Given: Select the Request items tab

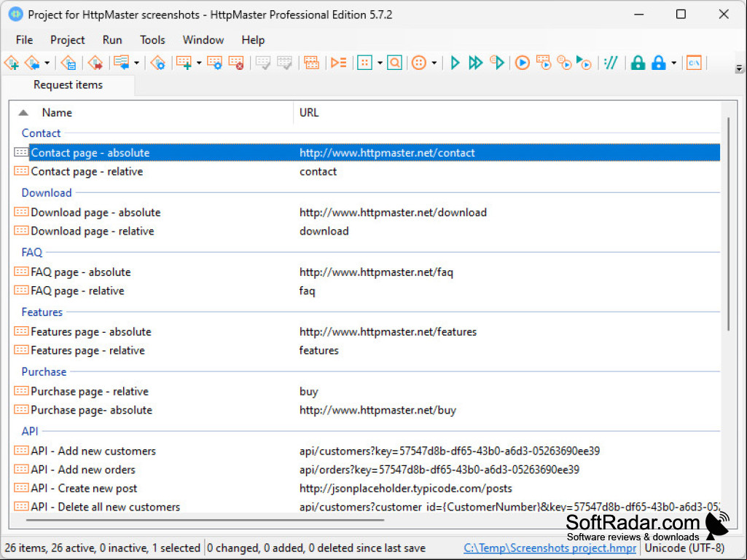Looking at the screenshot, I should pyautogui.click(x=68, y=84).
